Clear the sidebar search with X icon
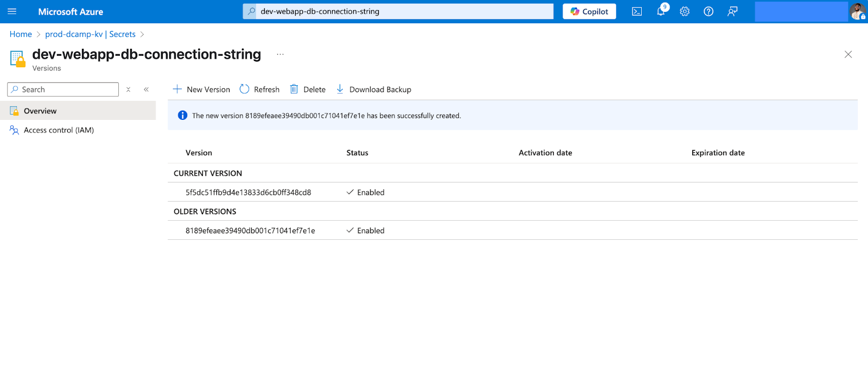Screen dimensions: 868x377 (129, 90)
